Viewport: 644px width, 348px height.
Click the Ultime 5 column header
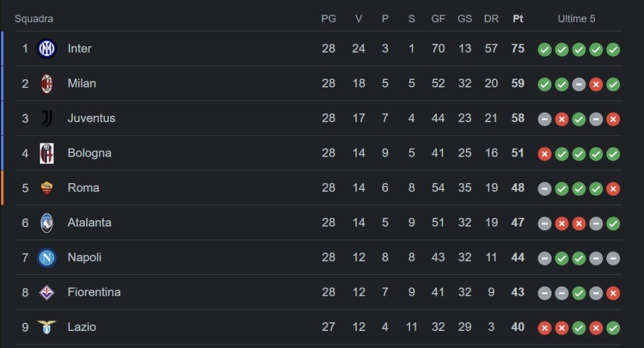click(576, 19)
